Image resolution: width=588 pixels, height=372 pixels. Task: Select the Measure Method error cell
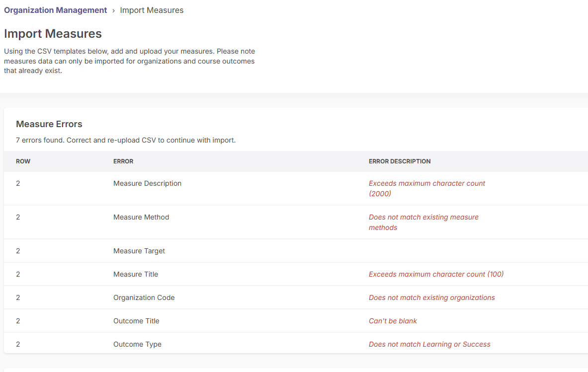point(141,217)
